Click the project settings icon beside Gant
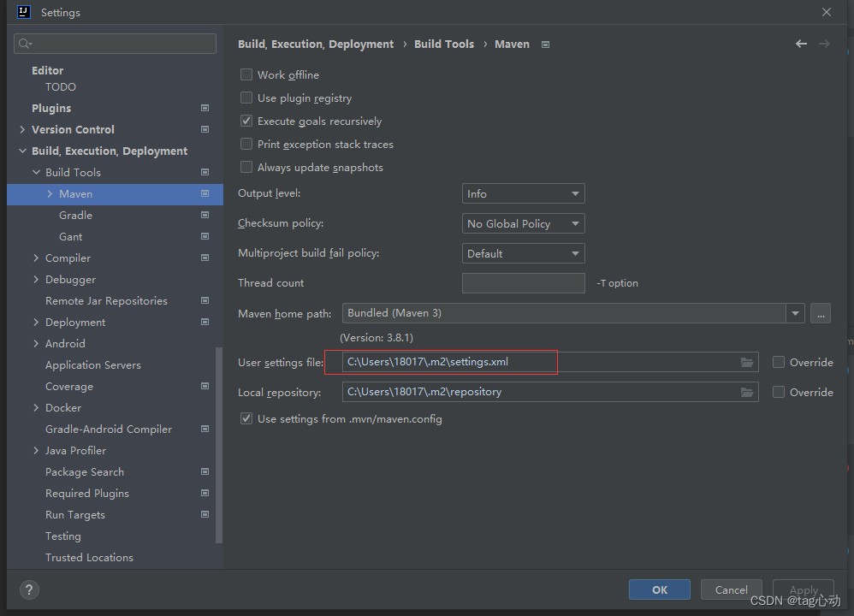Viewport: 854px width, 616px height. [205, 236]
